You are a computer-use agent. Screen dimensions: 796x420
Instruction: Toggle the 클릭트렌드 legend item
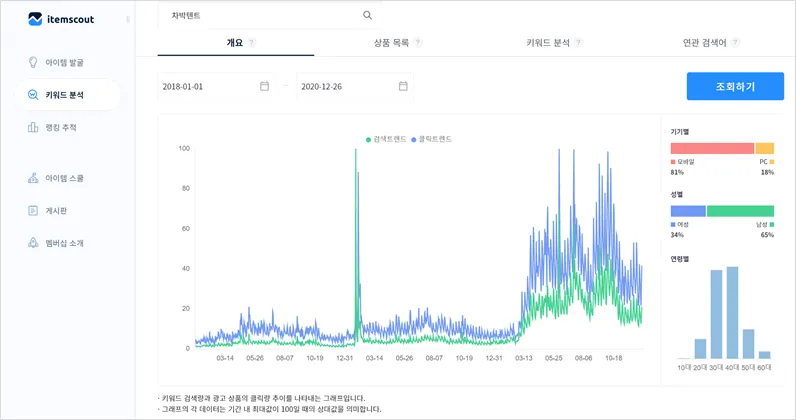pyautogui.click(x=432, y=139)
